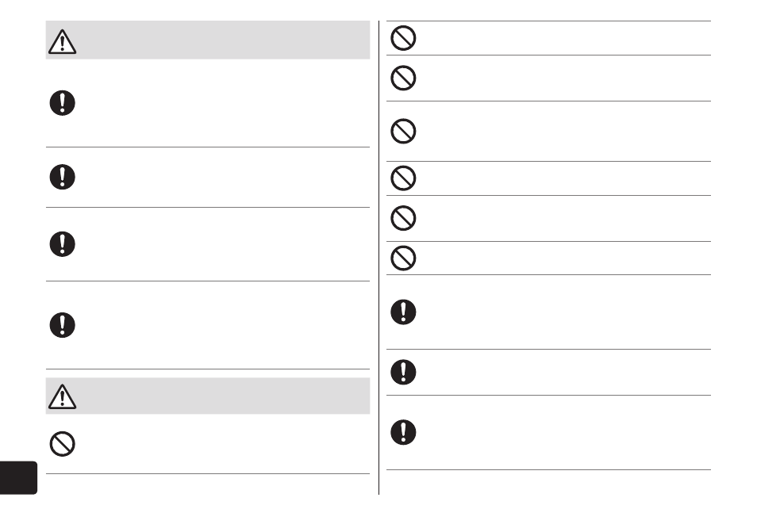
Task: Click the vertical divider line between the columns
Action: [379, 258]
